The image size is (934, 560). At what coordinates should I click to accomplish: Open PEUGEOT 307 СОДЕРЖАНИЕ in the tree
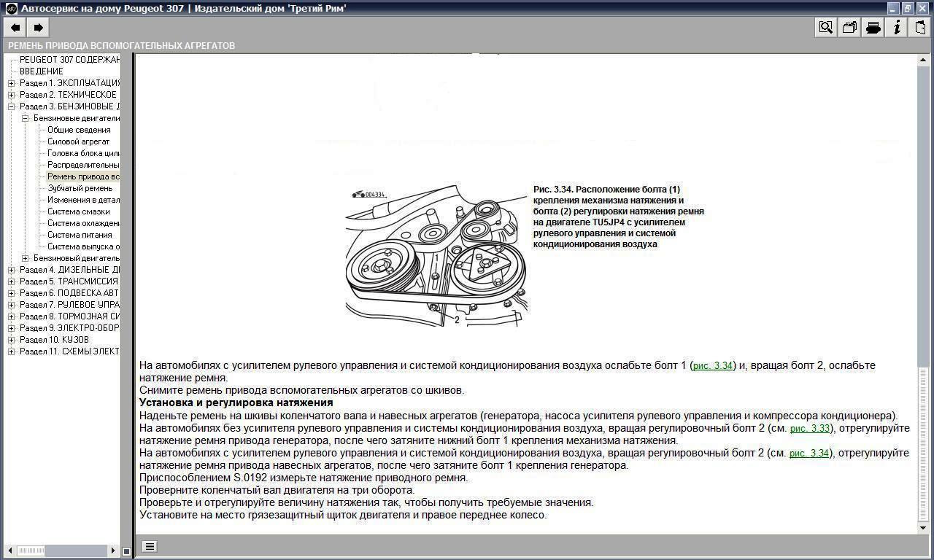69,60
